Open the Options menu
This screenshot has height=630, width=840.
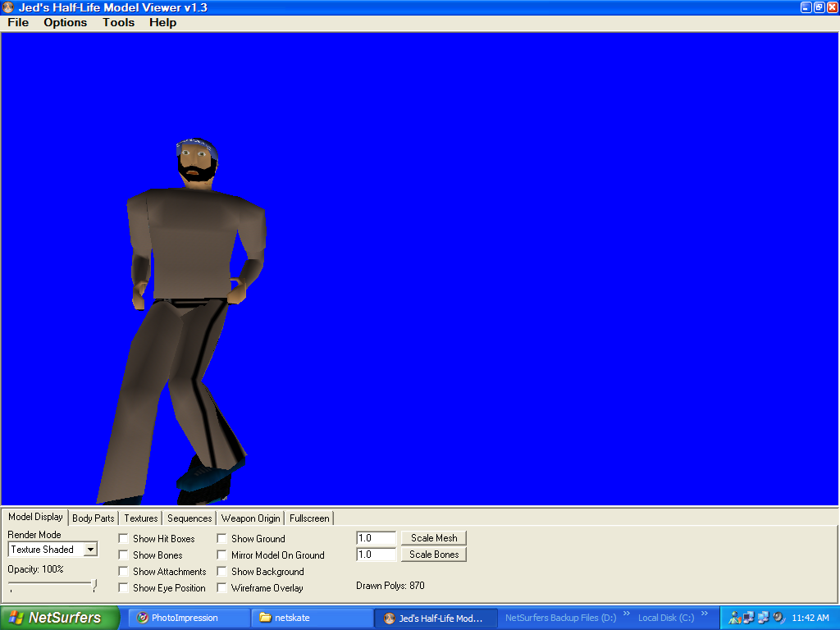tap(65, 22)
